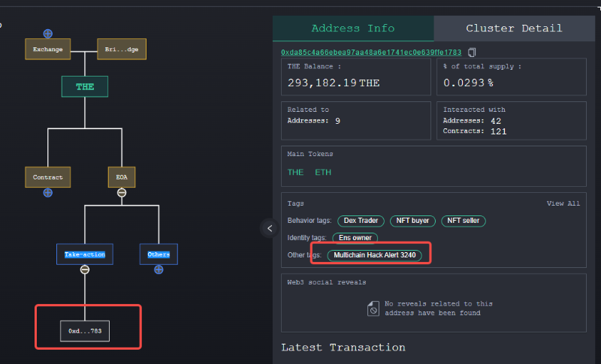This screenshot has width=601, height=364.
Task: Select the ETH main token link
Action: click(323, 172)
